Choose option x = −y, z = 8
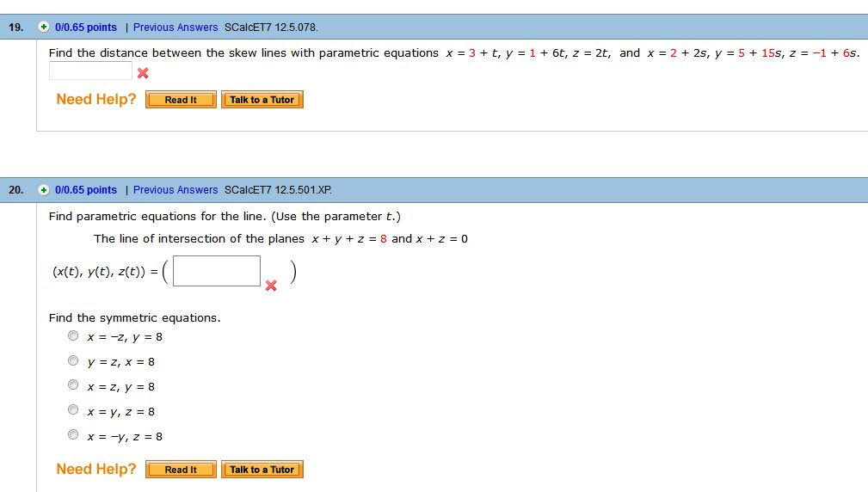This screenshot has height=492, width=868. pos(73,436)
